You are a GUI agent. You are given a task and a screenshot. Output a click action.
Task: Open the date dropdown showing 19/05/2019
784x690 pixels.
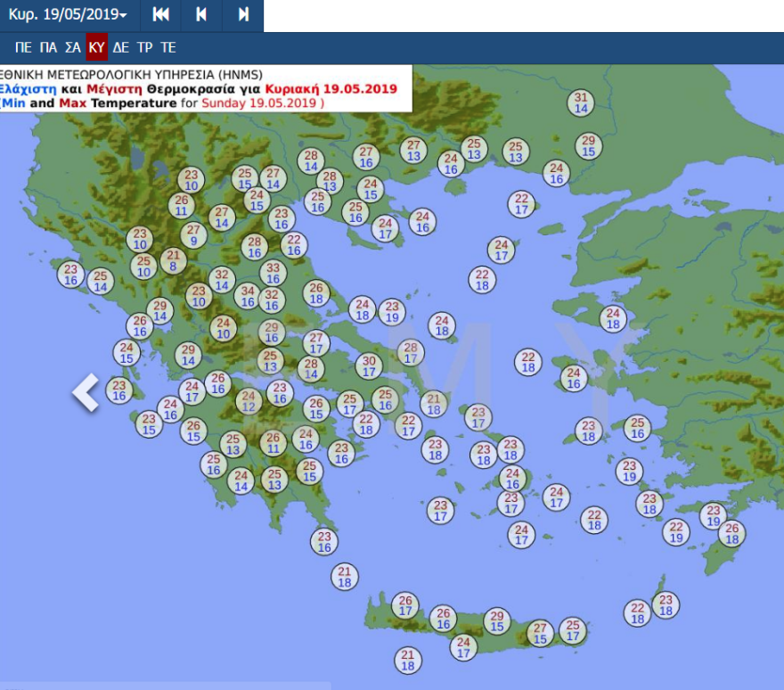tap(68, 15)
